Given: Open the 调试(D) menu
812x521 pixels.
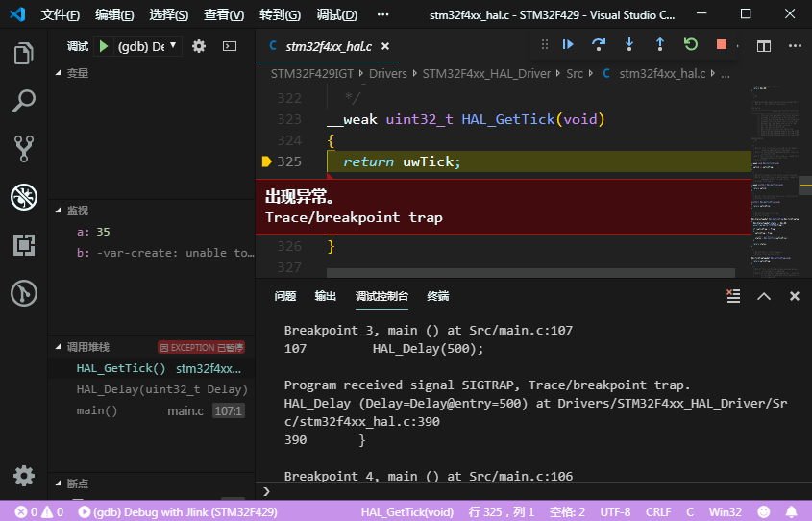Looking at the screenshot, I should click(336, 14).
